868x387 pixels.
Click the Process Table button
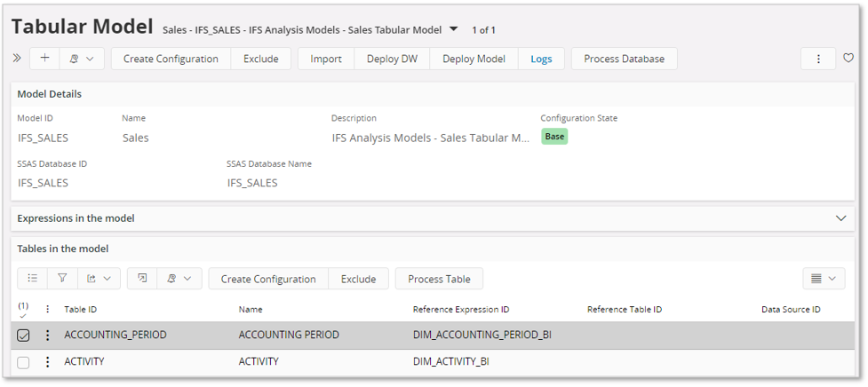pyautogui.click(x=439, y=279)
